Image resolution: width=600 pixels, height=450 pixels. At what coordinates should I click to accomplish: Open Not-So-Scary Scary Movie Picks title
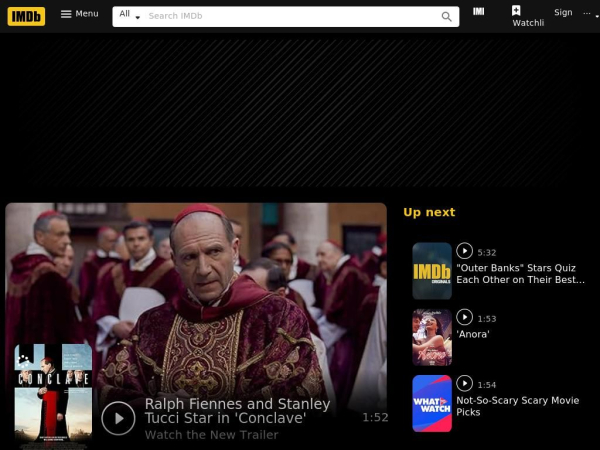[x=518, y=406]
